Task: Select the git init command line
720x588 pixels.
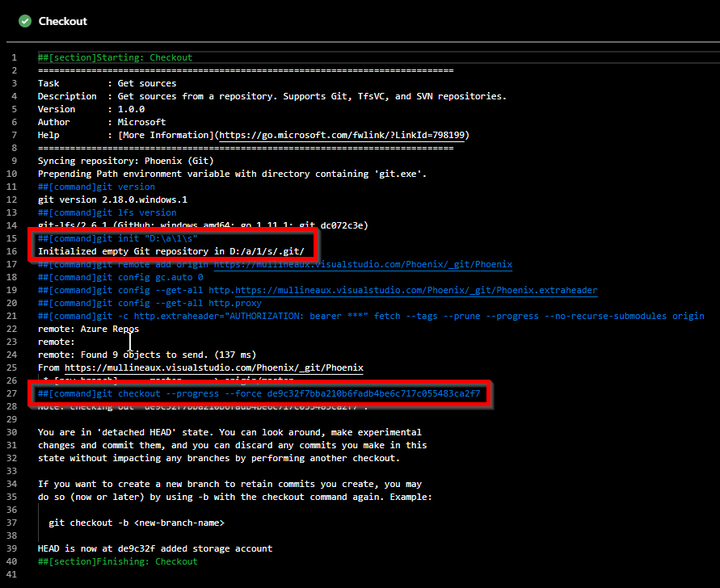Action: tap(117, 238)
